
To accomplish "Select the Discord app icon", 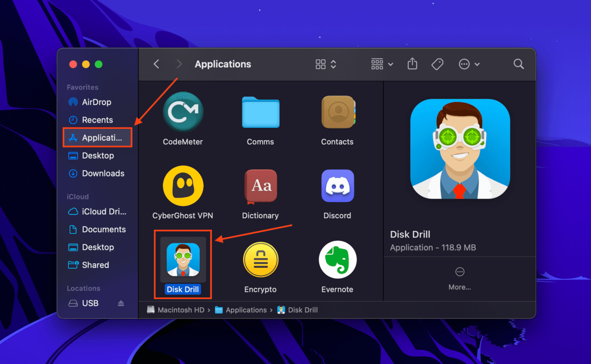I will (337, 186).
